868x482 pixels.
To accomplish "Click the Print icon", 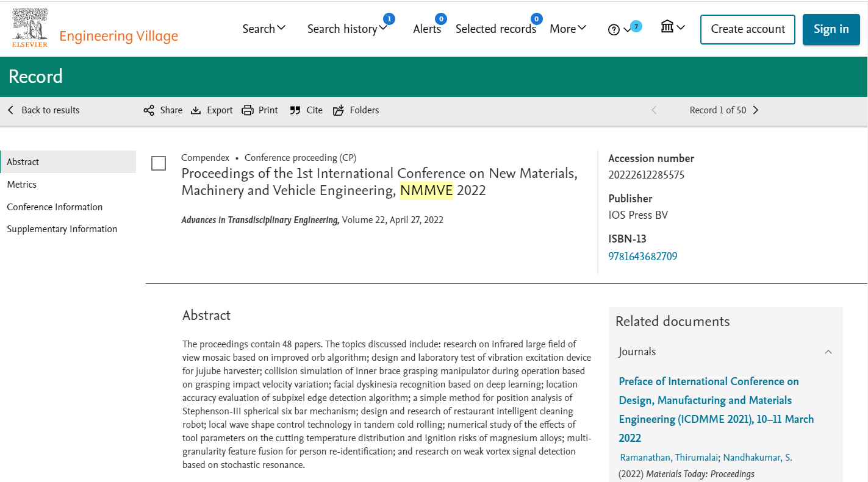I will 247,110.
